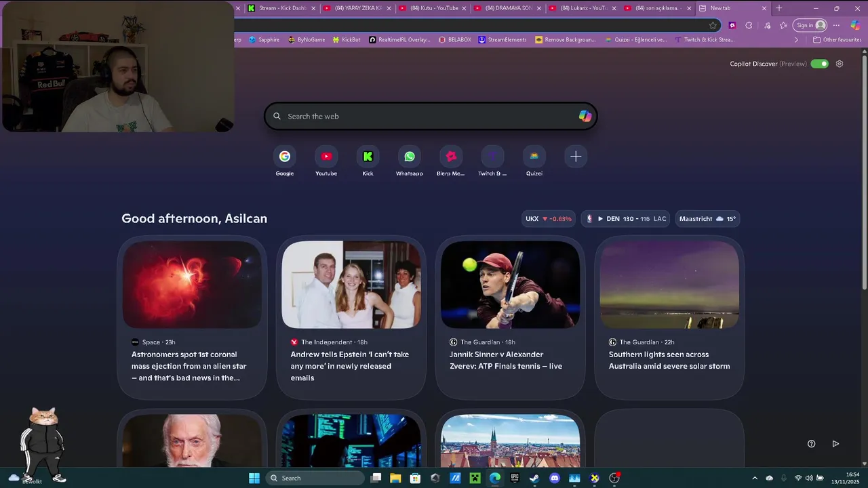This screenshot has width=868, height=488.
Task: Click the play icon at bottom right
Action: pyautogui.click(x=835, y=444)
